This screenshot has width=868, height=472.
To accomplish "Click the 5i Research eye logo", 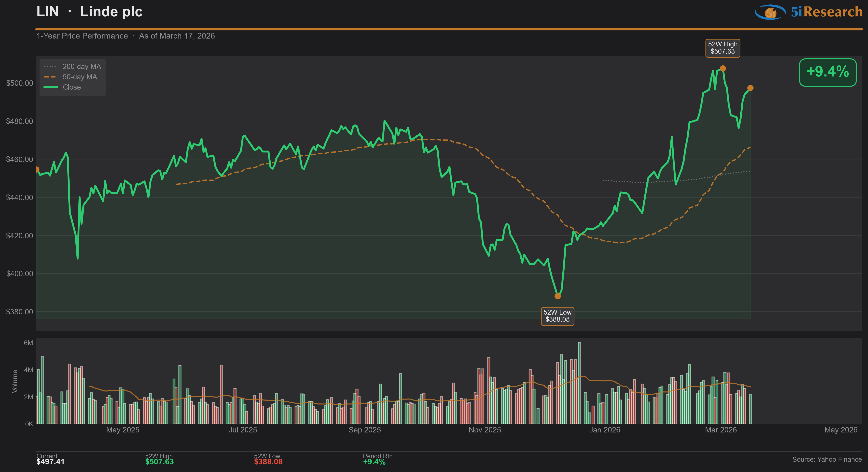I will (x=770, y=13).
